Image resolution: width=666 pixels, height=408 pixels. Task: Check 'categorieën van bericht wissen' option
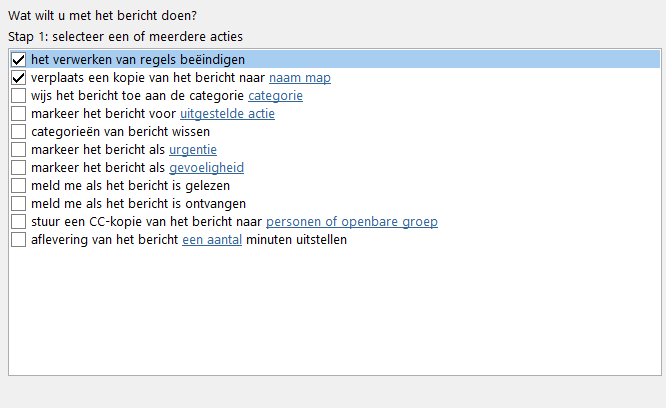click(19, 132)
